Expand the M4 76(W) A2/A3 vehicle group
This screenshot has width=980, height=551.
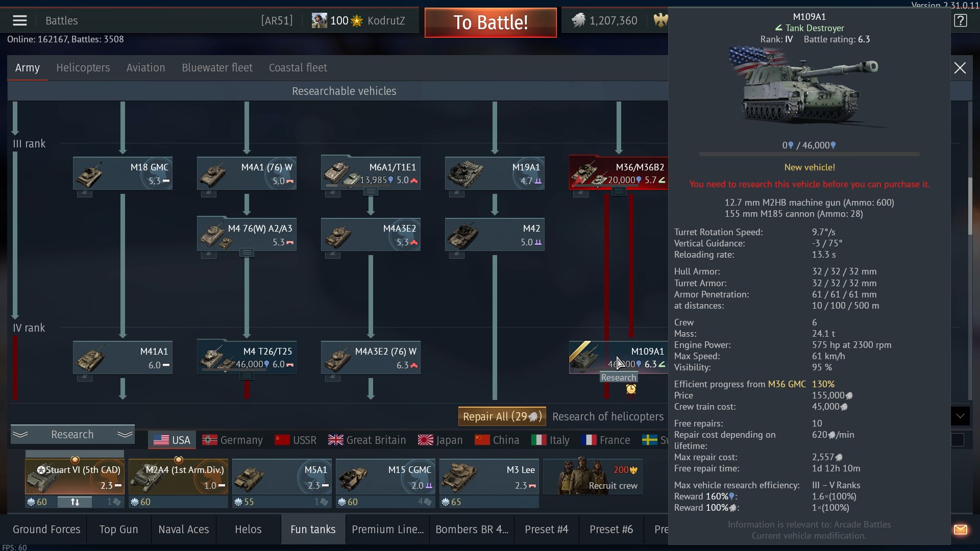point(247,253)
